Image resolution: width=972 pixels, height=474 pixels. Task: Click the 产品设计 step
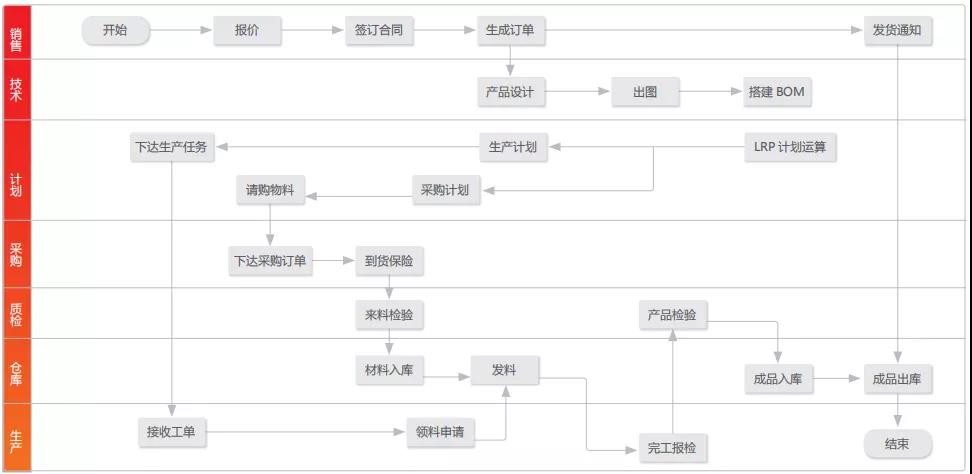511,92
